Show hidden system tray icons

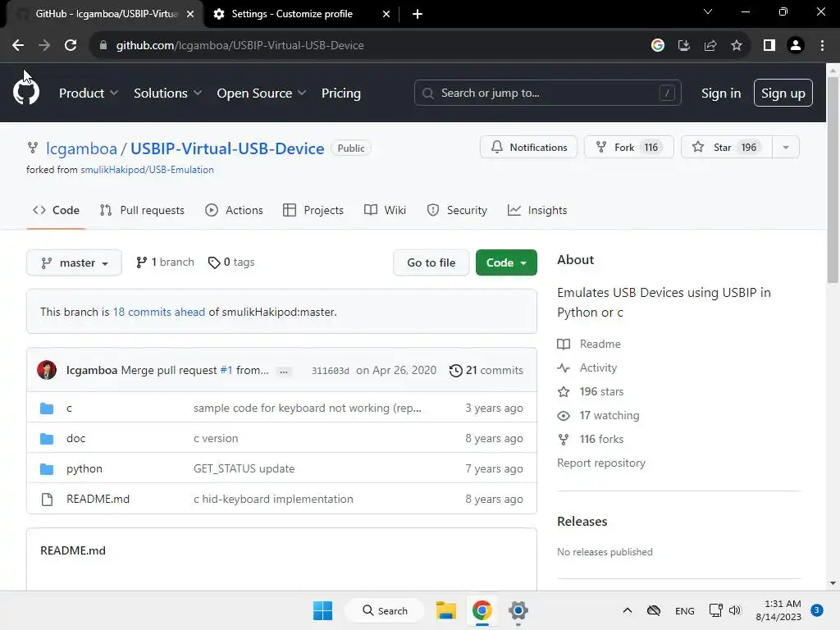[x=628, y=610]
